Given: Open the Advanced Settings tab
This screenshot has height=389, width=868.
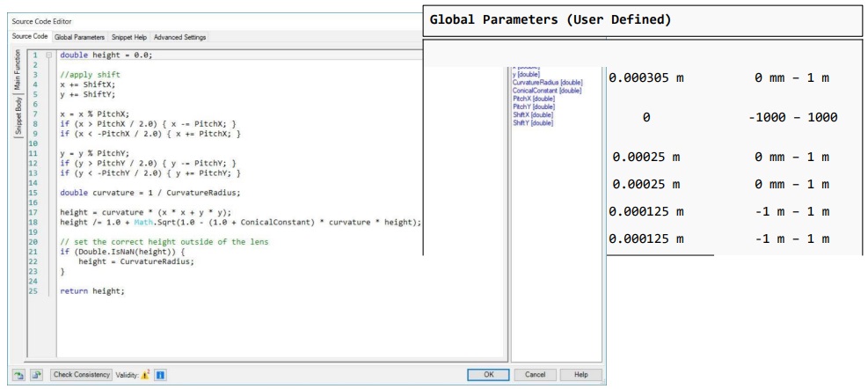Looking at the screenshot, I should [x=180, y=37].
